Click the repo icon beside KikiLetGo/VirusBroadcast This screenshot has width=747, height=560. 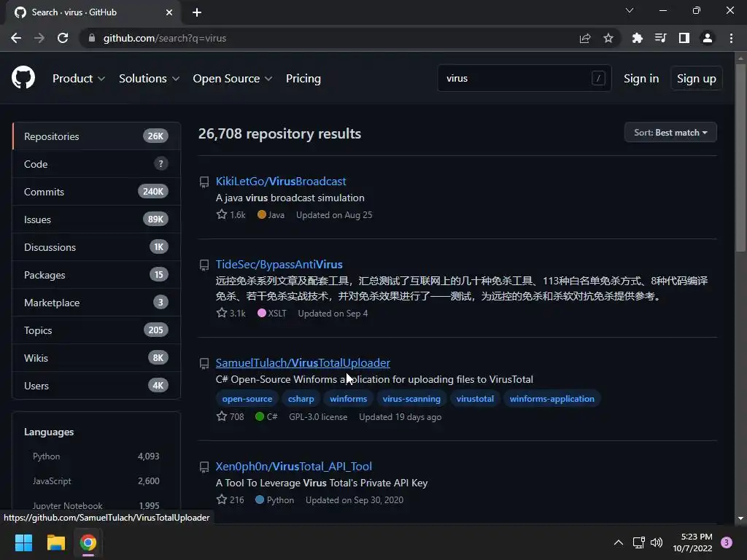pyautogui.click(x=204, y=182)
